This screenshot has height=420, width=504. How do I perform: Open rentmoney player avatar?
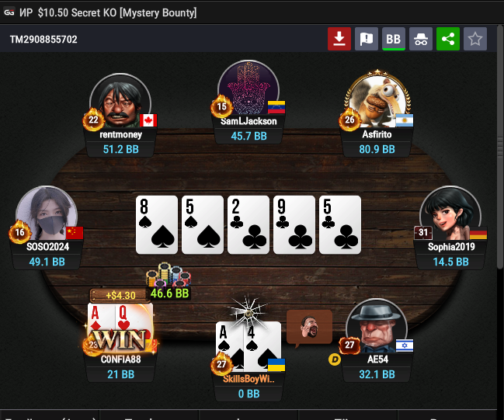(x=120, y=101)
